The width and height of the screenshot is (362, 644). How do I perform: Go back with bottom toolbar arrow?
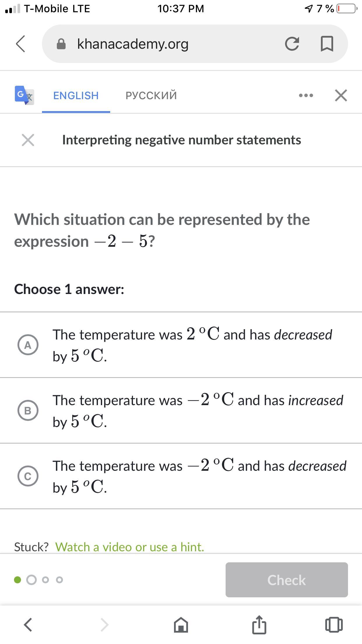[x=28, y=625]
